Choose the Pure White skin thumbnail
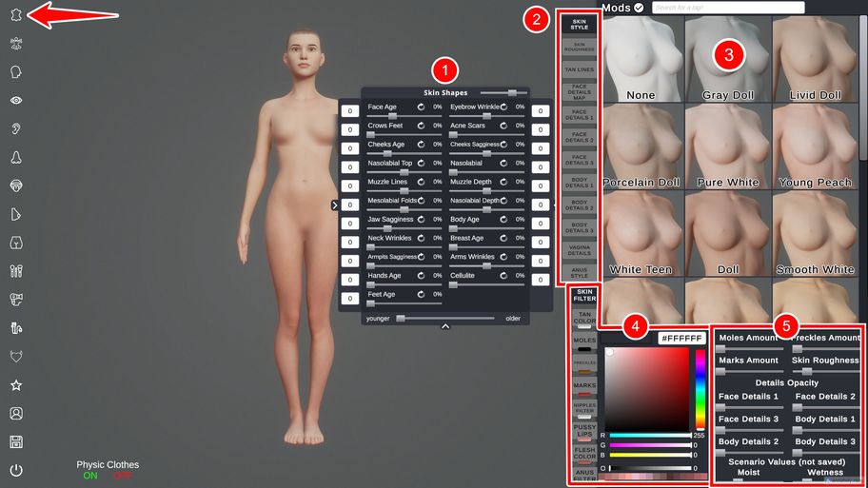 (727, 146)
